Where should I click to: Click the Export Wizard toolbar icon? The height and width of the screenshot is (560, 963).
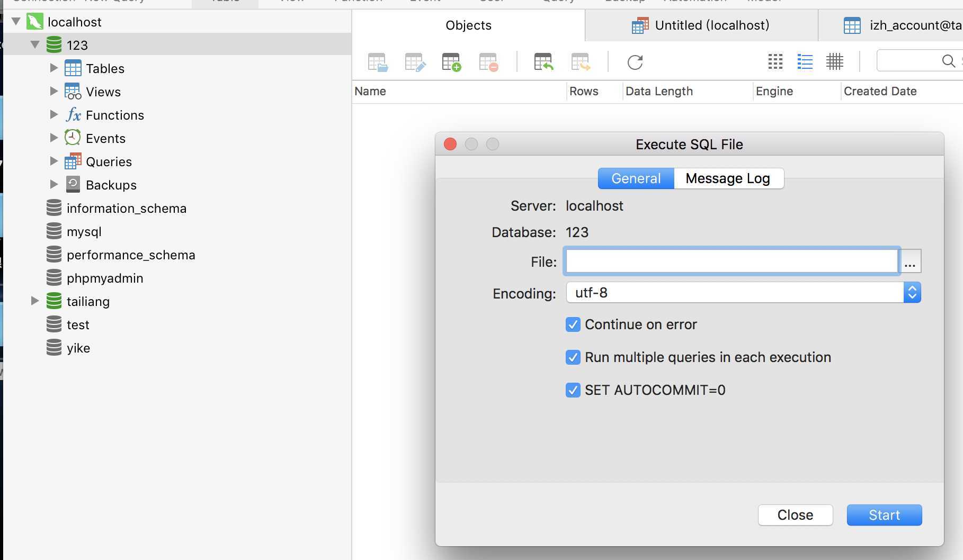[x=581, y=62]
